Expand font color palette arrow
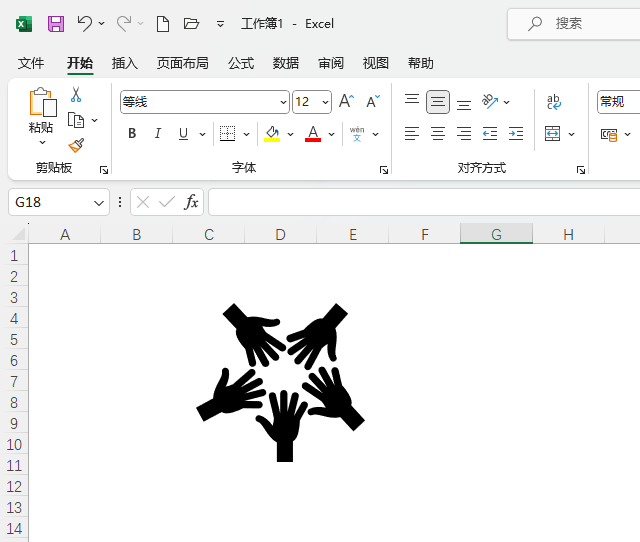This screenshot has width=640, height=542. pyautogui.click(x=331, y=134)
